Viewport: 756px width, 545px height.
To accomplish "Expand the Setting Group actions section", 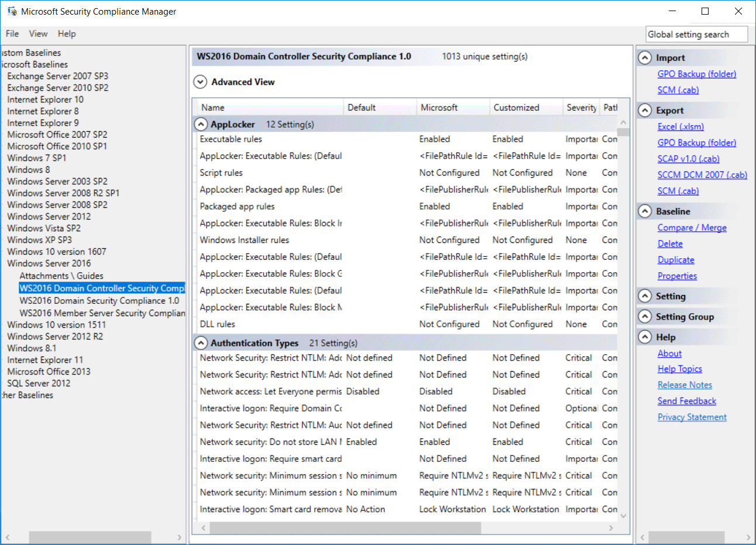I will click(x=645, y=317).
